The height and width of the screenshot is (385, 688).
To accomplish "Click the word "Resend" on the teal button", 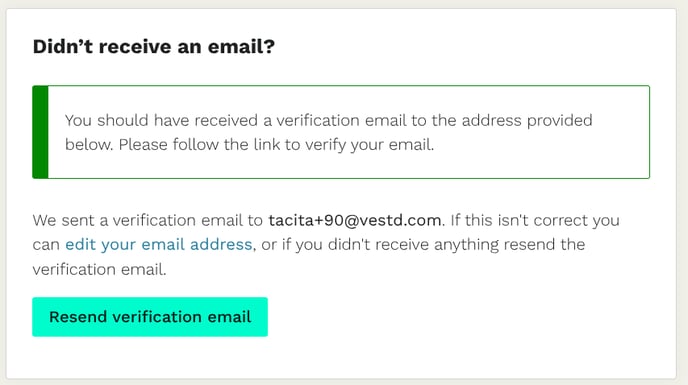I will click(78, 317).
